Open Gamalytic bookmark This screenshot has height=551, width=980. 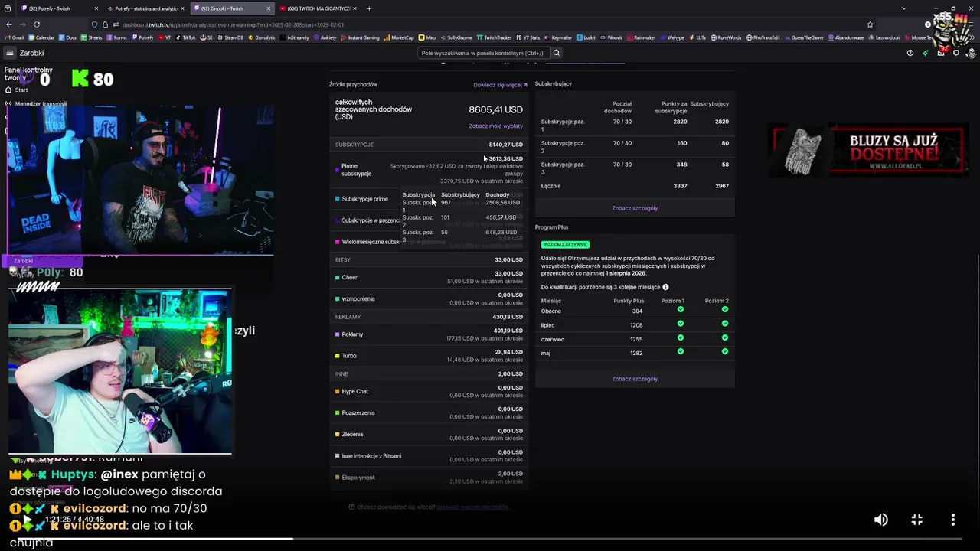click(x=262, y=37)
